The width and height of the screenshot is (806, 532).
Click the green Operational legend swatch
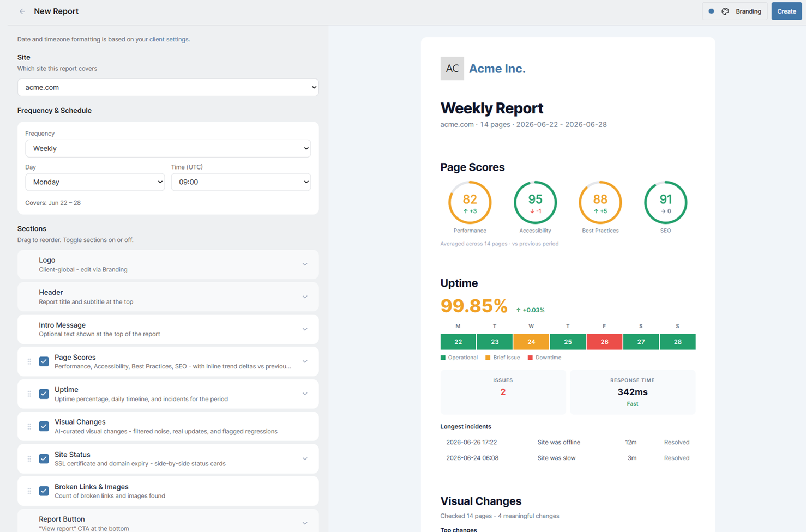(x=443, y=358)
